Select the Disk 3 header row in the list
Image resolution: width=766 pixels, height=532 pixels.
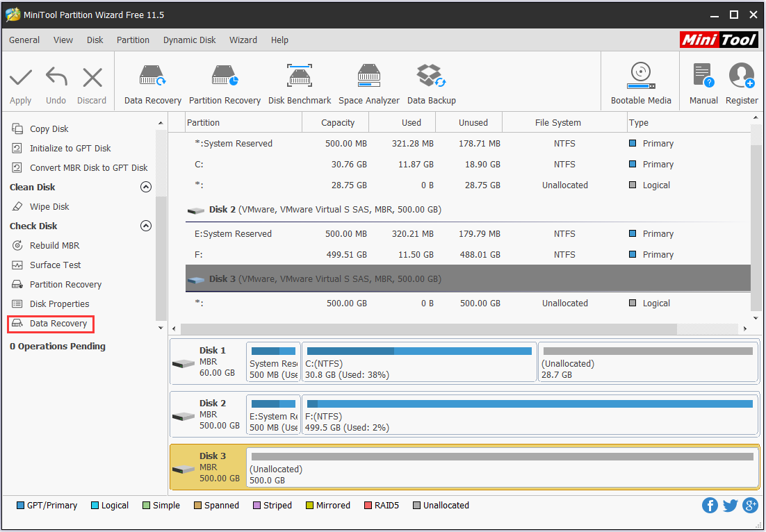pyautogui.click(x=468, y=279)
